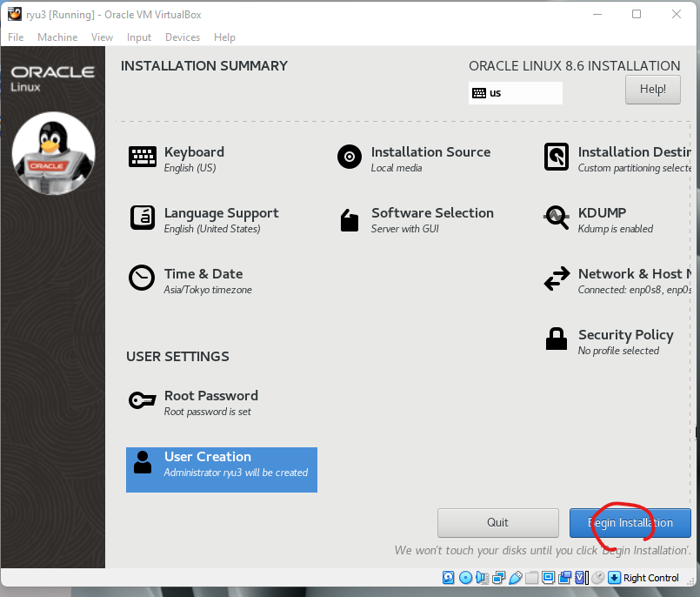The width and height of the screenshot is (700, 597).
Task: Click Installation Destination disk icon
Action: point(557,157)
